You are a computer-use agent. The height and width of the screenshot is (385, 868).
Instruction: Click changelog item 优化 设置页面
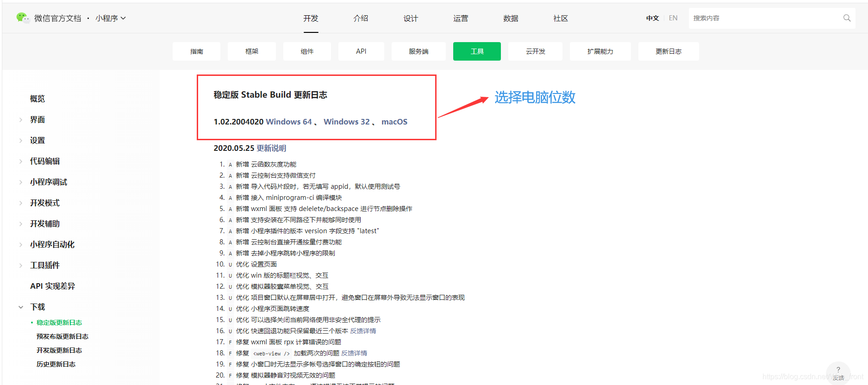[256, 264]
